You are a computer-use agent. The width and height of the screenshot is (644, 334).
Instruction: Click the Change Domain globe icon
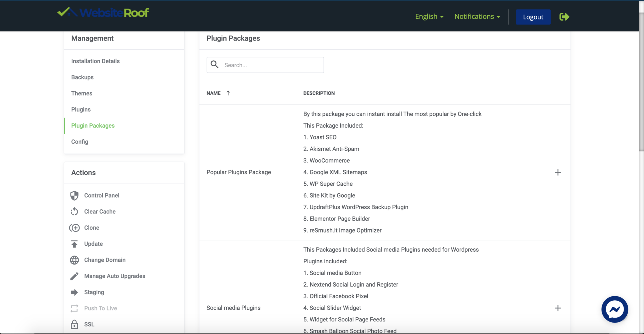pos(74,260)
